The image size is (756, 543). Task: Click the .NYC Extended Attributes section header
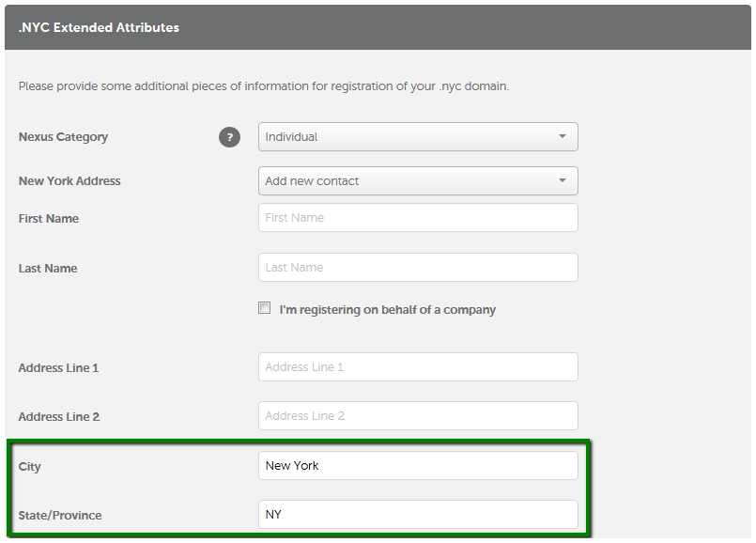point(378,27)
